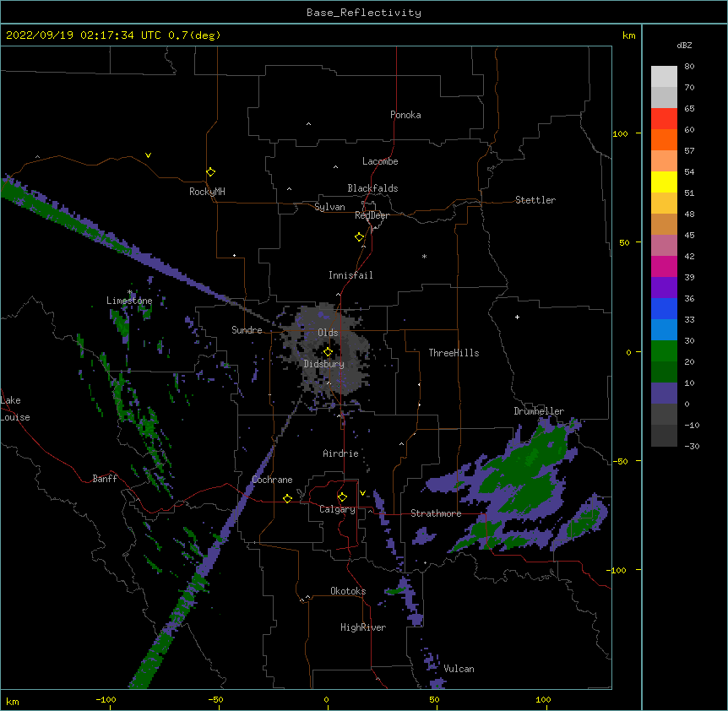
Task: Click the Calgary city label
Action: pyautogui.click(x=337, y=509)
